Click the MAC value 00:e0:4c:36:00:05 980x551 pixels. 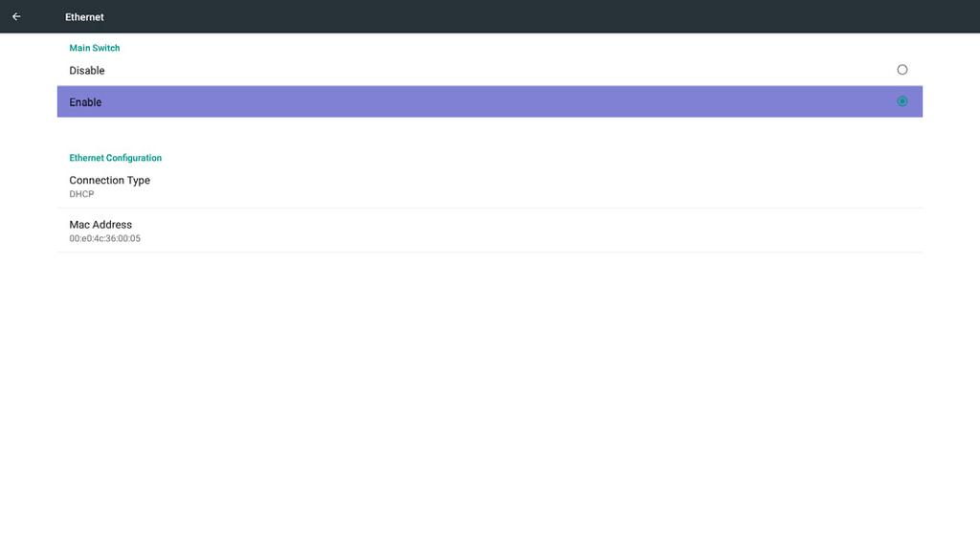click(x=104, y=238)
